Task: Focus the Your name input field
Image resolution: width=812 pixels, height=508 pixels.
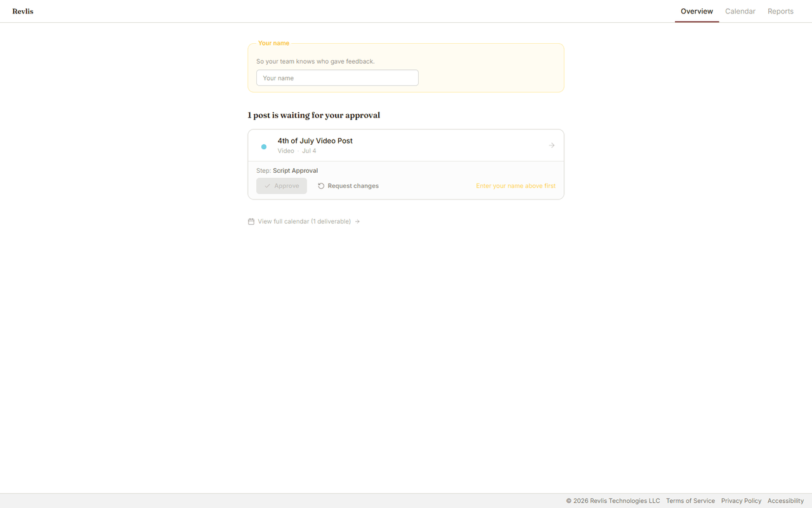Action: pos(337,78)
